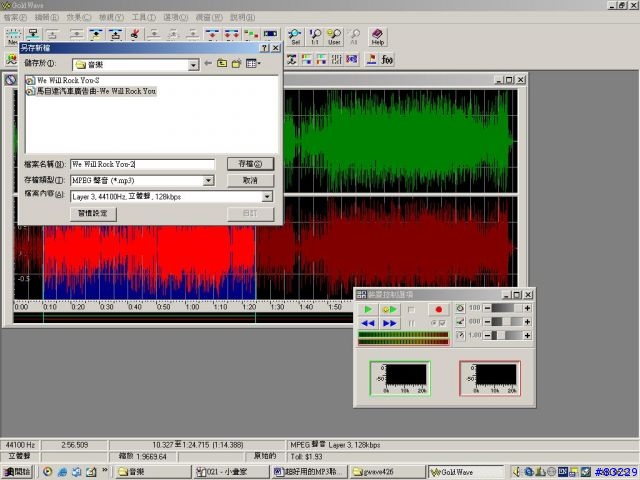The image size is (640, 480).
Task: Click the 2:56.509 duration status entry
Action: [74, 445]
